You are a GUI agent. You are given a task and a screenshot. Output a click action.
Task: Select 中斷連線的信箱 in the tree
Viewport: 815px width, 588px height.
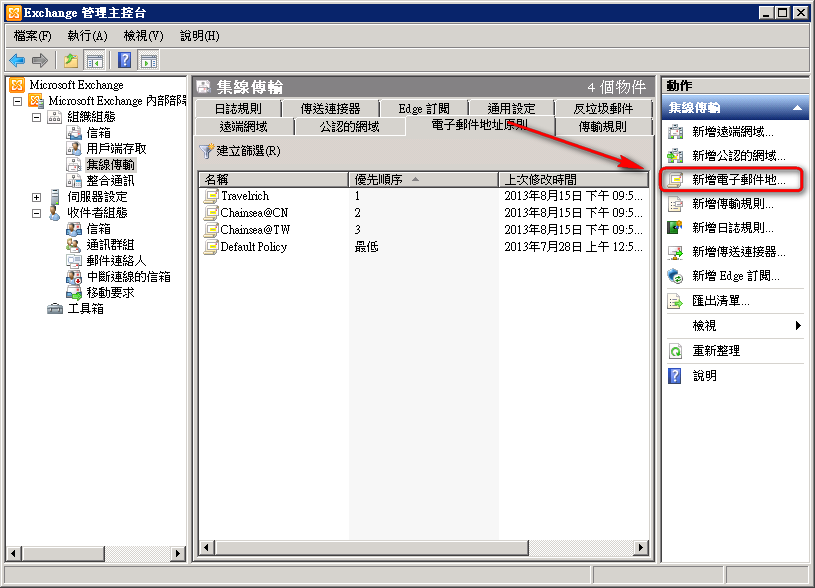point(128,277)
